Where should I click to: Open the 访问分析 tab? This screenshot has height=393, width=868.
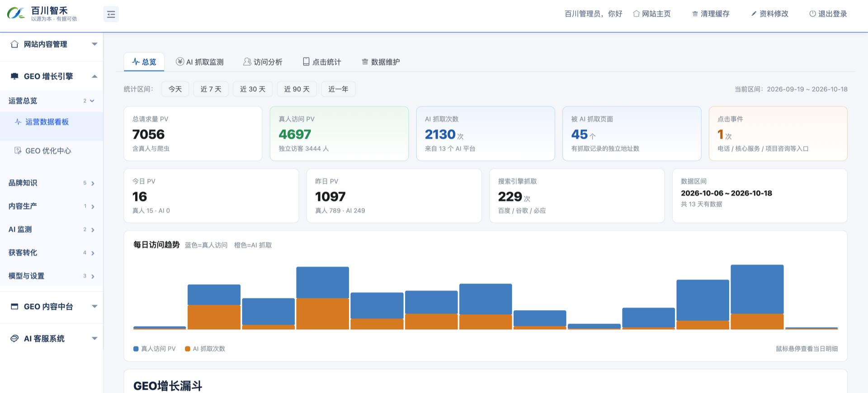tap(263, 62)
